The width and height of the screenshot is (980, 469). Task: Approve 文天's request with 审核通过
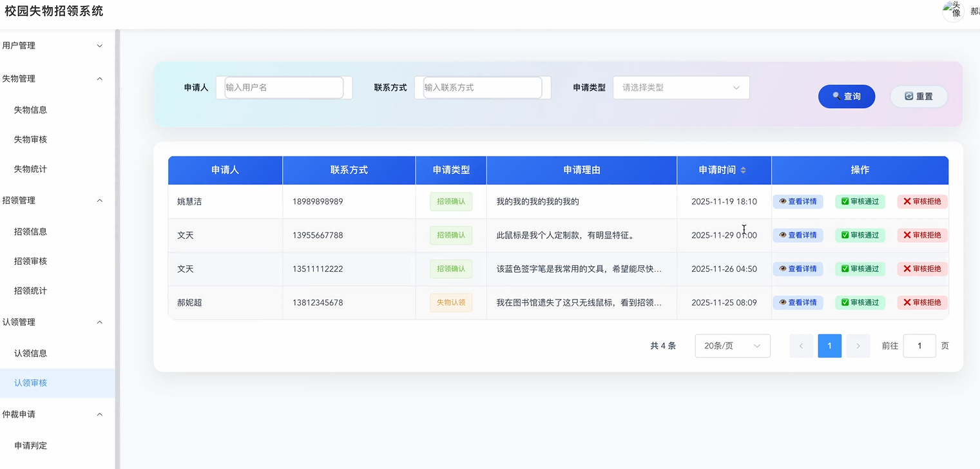(x=860, y=235)
